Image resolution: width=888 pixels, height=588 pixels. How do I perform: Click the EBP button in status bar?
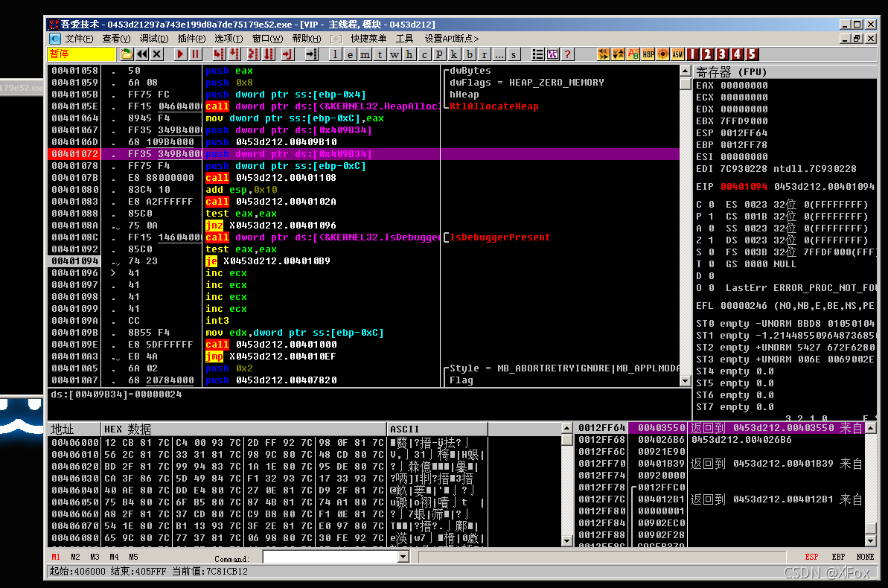click(838, 557)
